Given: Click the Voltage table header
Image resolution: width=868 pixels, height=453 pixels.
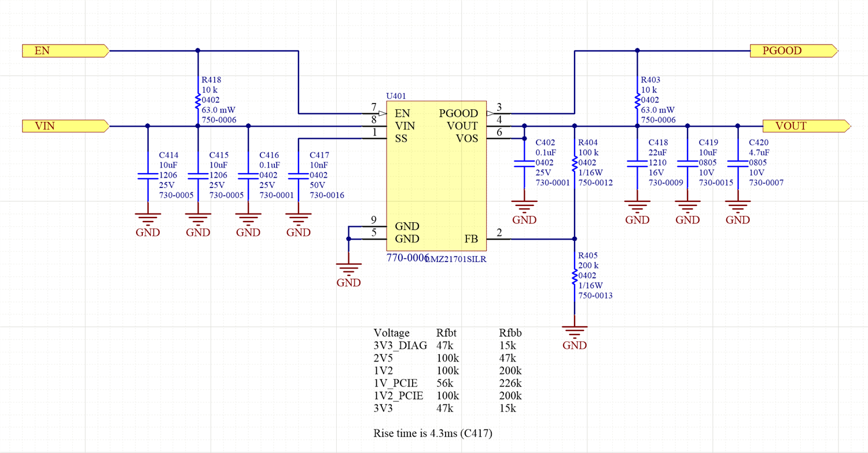Looking at the screenshot, I should (392, 333).
